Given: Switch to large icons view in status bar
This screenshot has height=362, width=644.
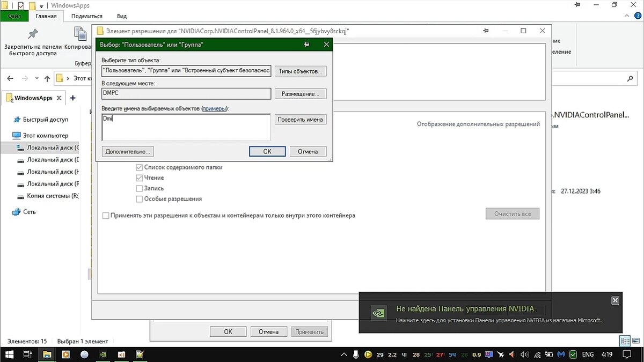Looking at the screenshot, I should pos(635,341).
